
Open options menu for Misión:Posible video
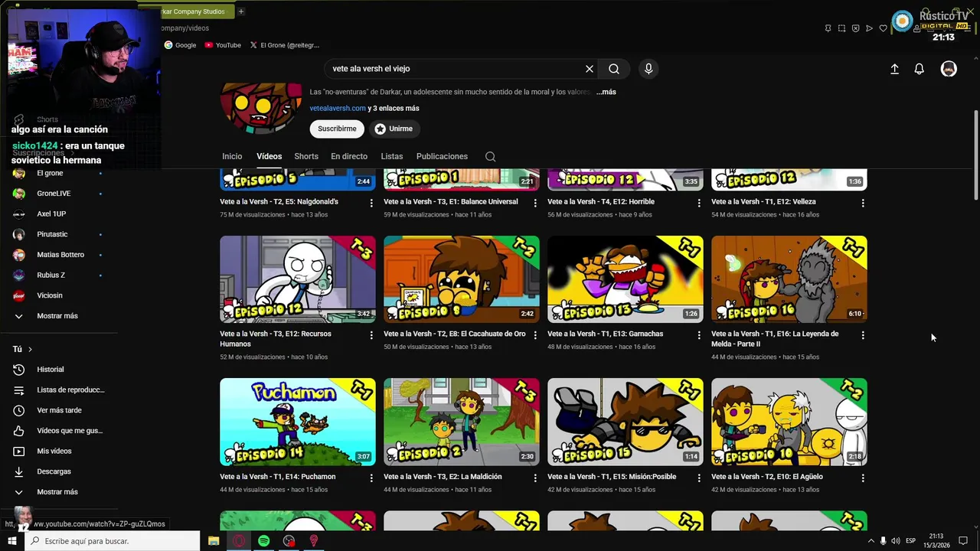[x=699, y=478]
